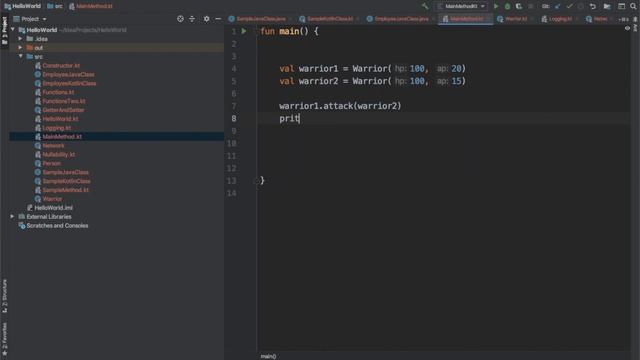Expand the .idea folder arrow
640x360 pixels.
click(x=20, y=39)
